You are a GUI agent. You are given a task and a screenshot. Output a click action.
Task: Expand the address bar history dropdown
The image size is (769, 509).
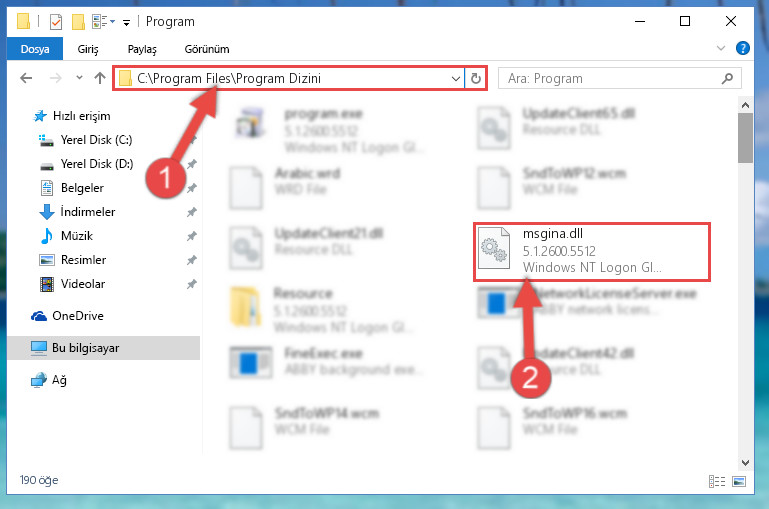pos(456,78)
